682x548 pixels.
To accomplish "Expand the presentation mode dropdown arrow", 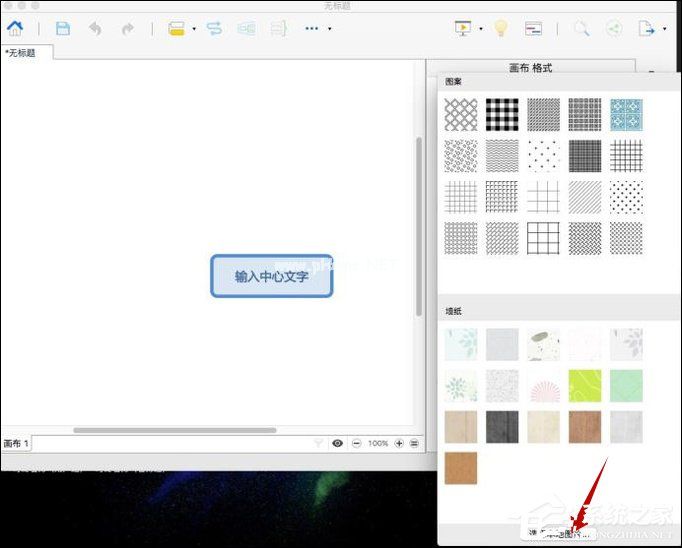I will click(480, 29).
